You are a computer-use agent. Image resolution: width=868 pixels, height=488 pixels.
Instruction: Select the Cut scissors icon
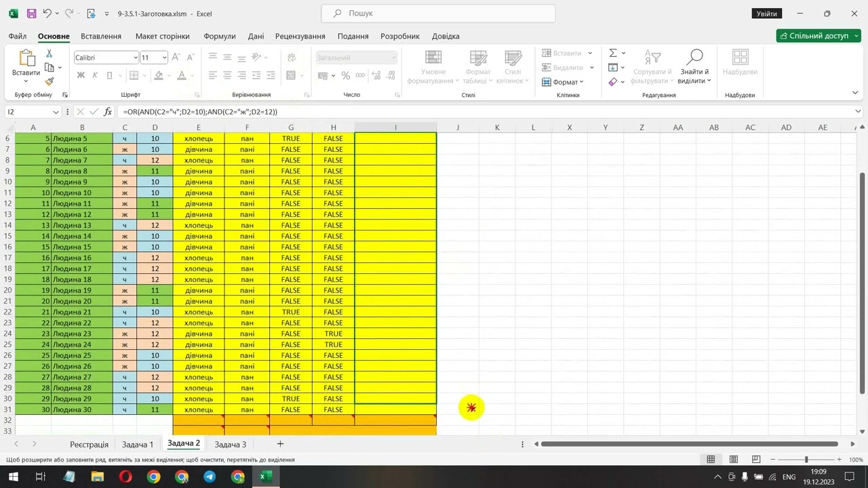(x=49, y=54)
